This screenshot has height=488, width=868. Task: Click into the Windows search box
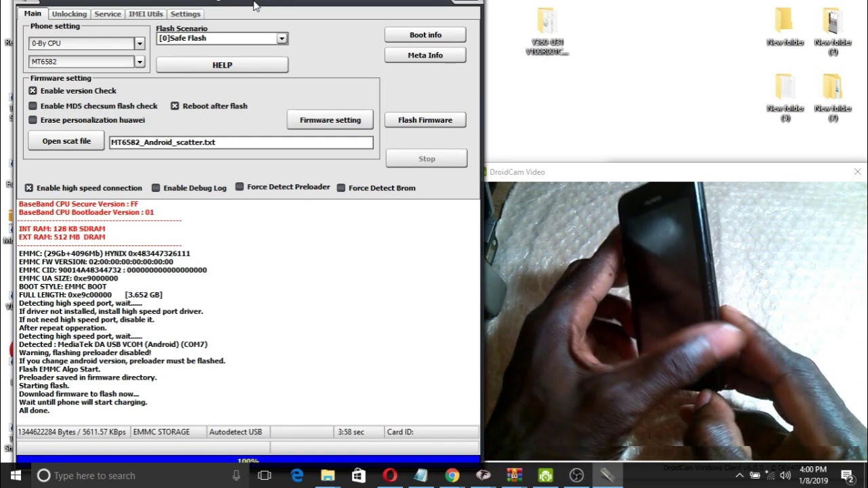(139, 476)
